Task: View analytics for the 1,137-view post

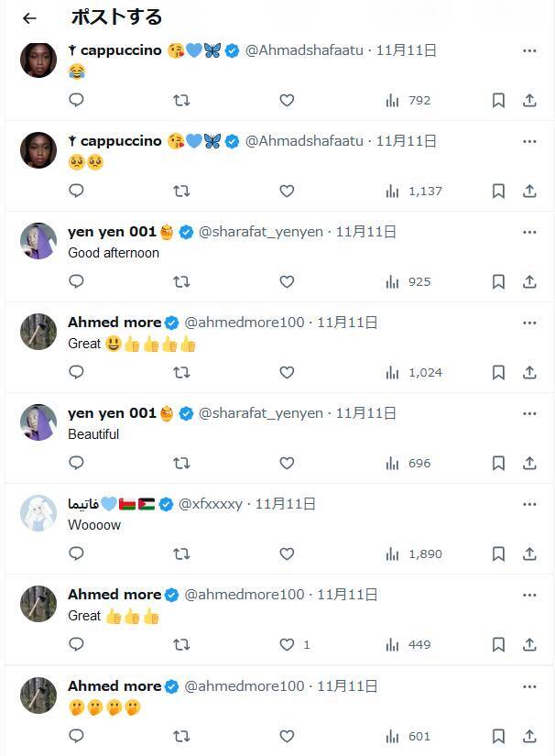Action: (x=392, y=192)
